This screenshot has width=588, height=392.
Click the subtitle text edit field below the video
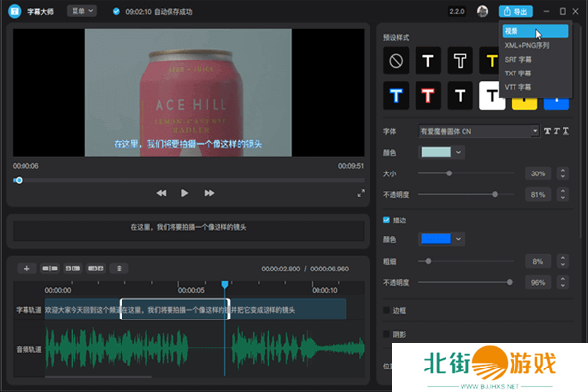pyautogui.click(x=188, y=227)
